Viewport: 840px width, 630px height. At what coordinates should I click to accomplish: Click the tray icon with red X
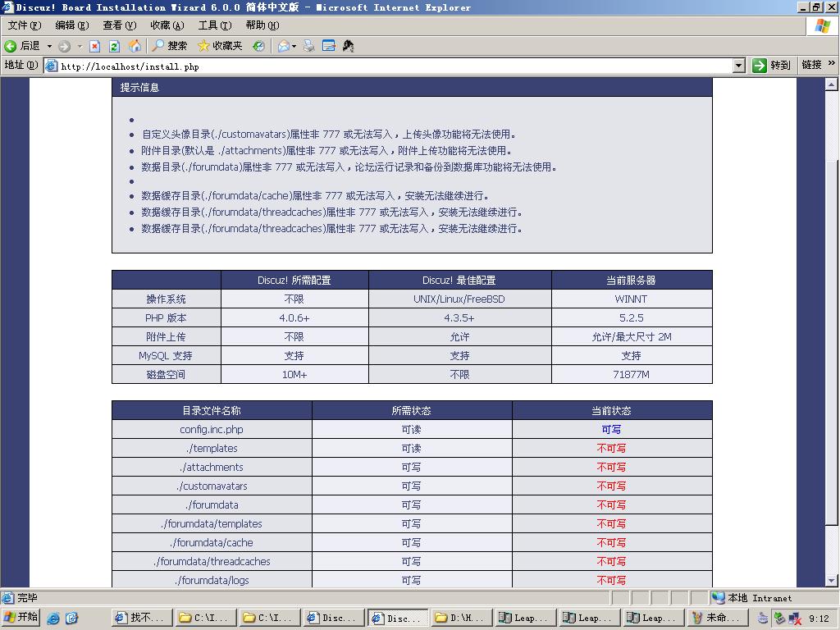pos(795,619)
